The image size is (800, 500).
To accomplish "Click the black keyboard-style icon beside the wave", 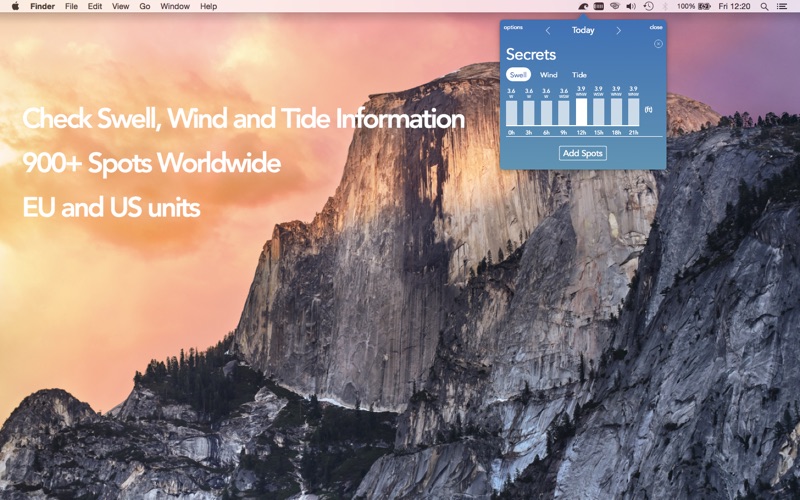I will pyautogui.click(x=599, y=6).
